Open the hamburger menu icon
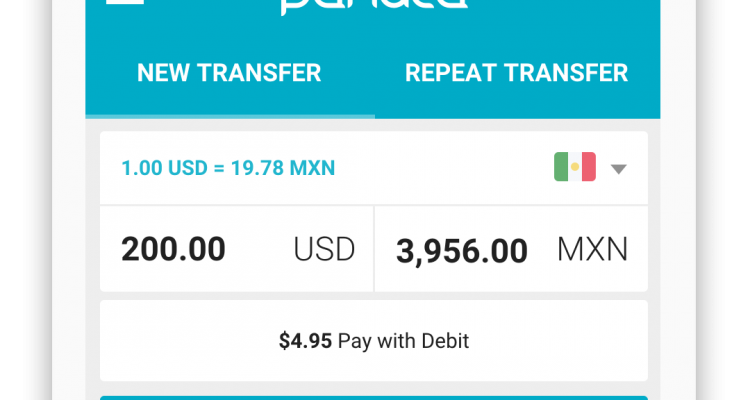This screenshot has height=400, width=750. 124,2
